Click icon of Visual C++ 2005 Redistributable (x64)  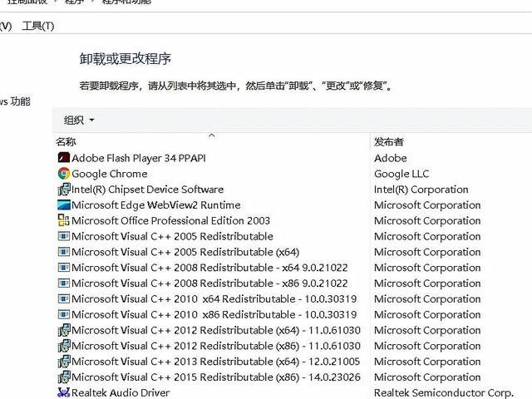pyautogui.click(x=64, y=252)
